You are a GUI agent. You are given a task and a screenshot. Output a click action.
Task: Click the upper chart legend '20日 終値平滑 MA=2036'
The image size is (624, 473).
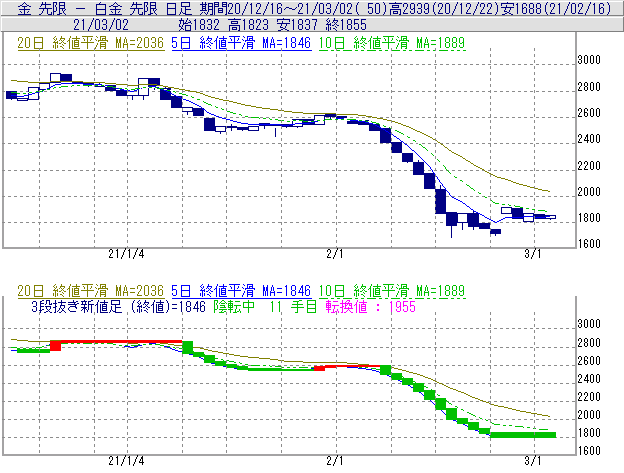pos(91,43)
